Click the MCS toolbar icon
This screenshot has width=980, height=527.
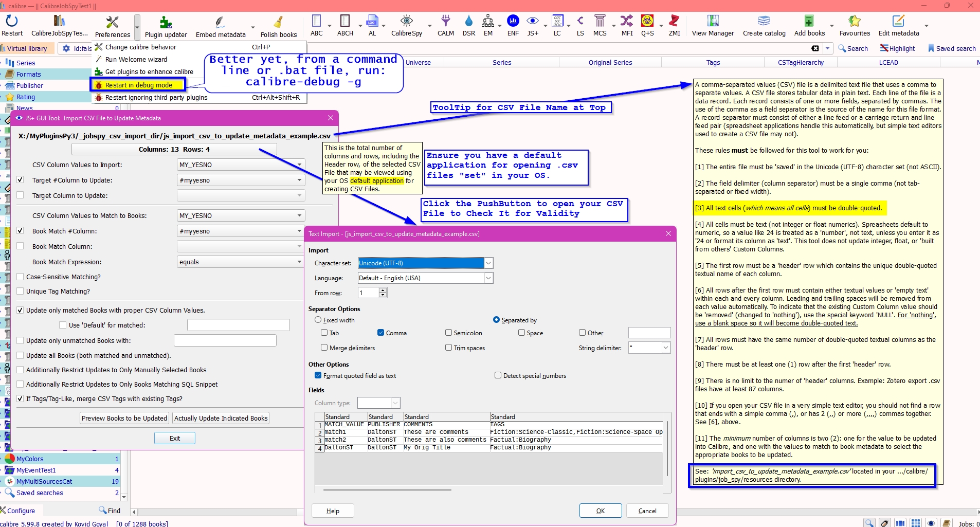tap(600, 21)
